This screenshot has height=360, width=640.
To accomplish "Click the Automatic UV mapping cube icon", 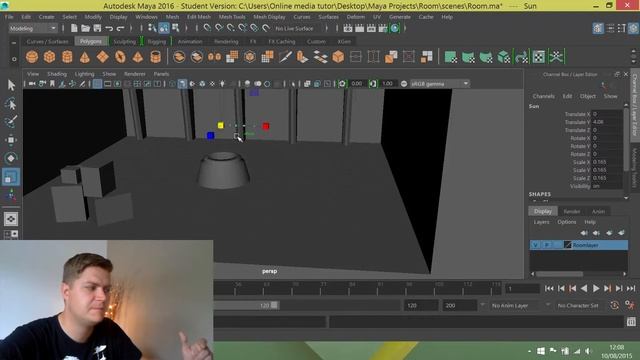I will tap(504, 57).
